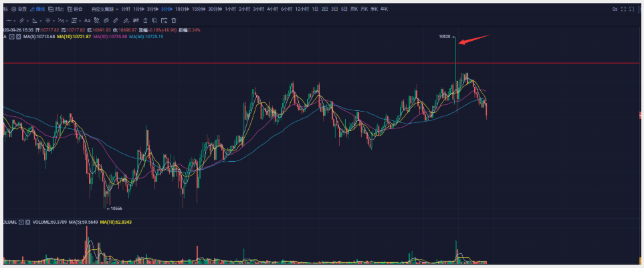
Task: Open the 组合 combination tool
Action: point(75,9)
